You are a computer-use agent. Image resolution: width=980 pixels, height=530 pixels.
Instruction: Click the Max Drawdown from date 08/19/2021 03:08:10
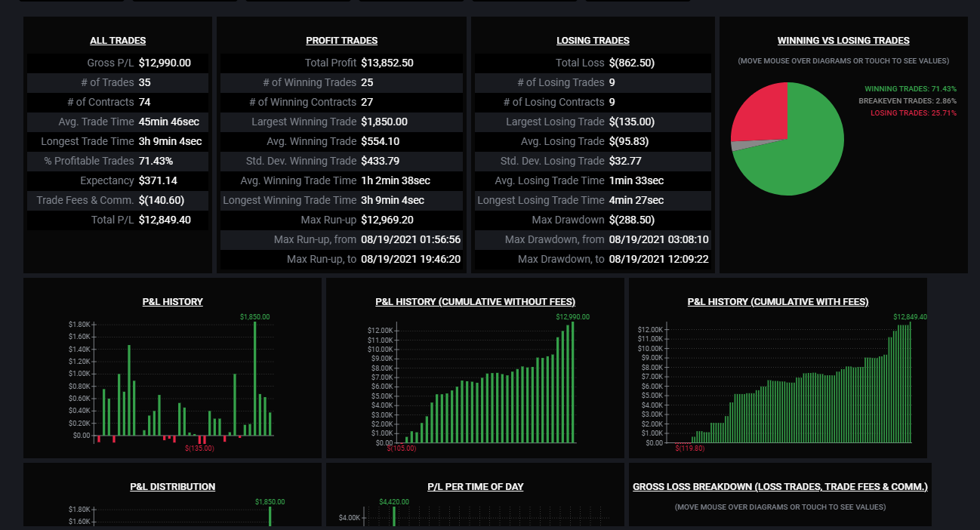click(x=658, y=239)
